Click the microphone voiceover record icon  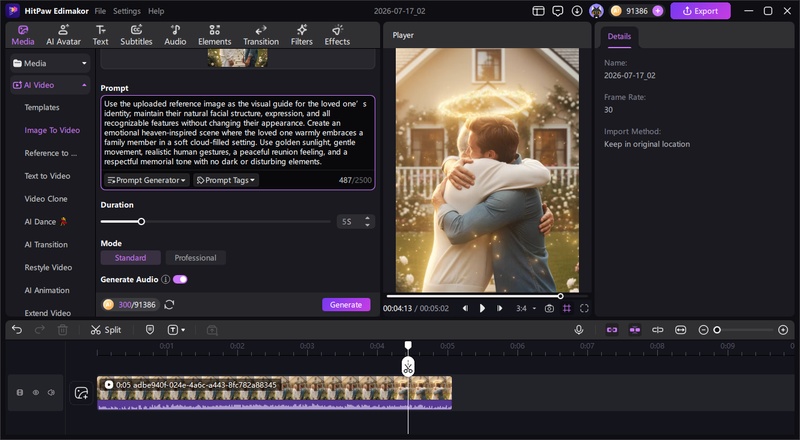tap(579, 330)
